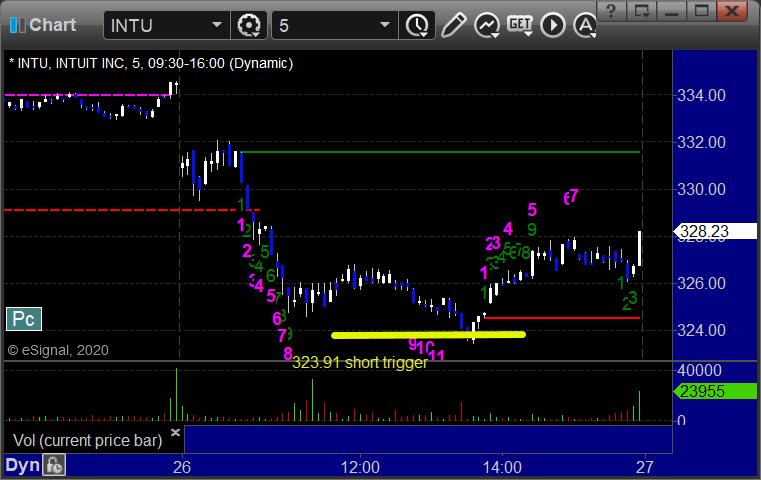The height and width of the screenshot is (480, 761).
Task: Close the volume study pane
Action: click(x=175, y=432)
